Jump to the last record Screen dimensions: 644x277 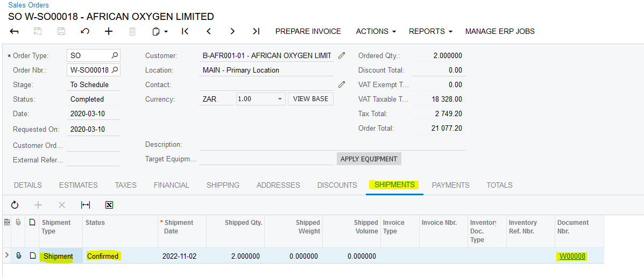pyautogui.click(x=256, y=31)
